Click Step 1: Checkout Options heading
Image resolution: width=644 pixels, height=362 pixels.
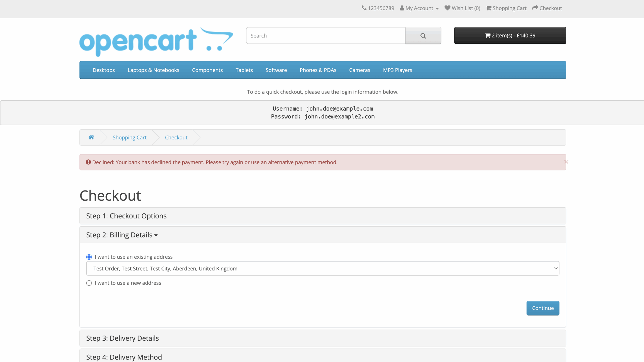(126, 216)
